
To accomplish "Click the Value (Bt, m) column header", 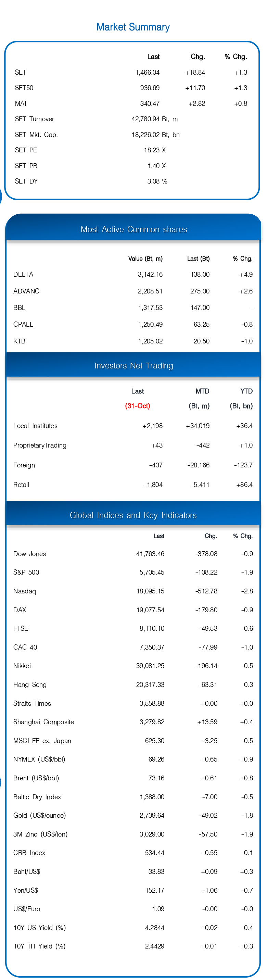I will pyautogui.click(x=145, y=259).
